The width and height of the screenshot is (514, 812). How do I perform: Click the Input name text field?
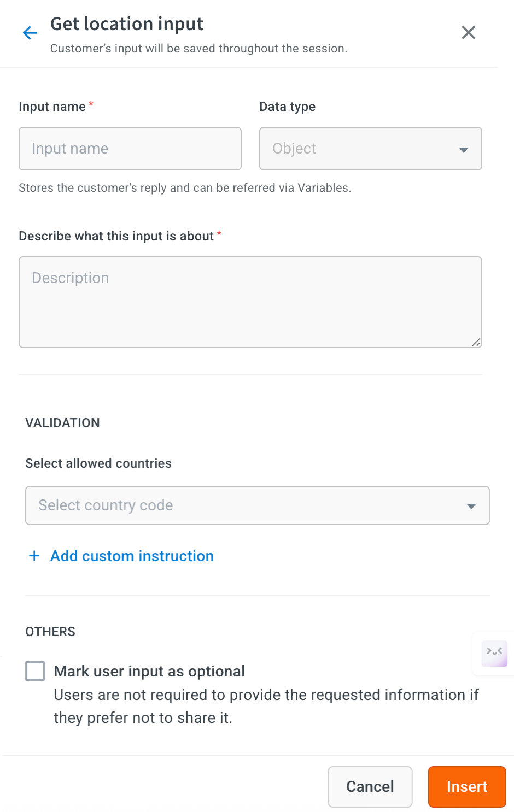(130, 149)
